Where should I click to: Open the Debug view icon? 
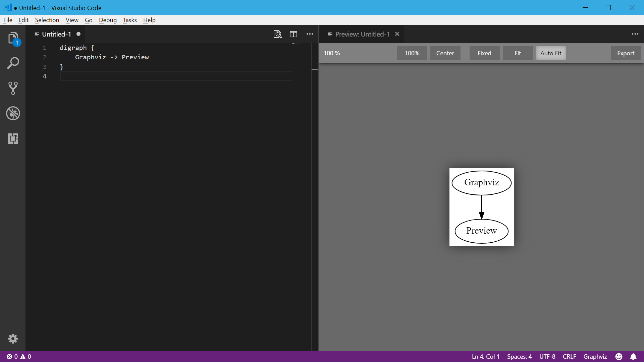[x=13, y=113]
